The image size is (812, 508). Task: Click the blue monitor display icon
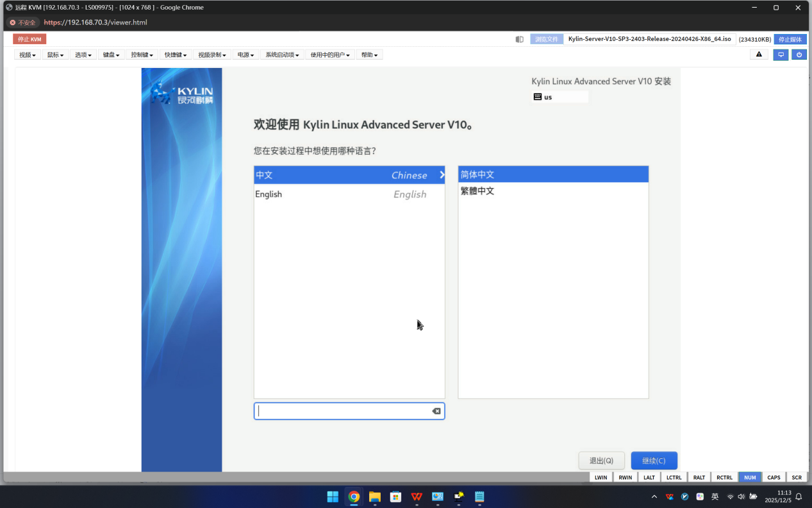781,55
